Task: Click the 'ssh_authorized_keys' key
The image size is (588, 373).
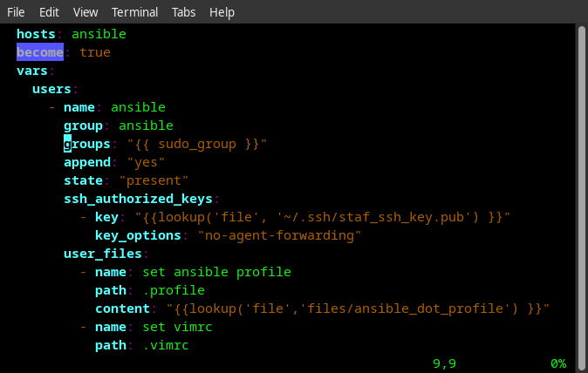Action: [x=138, y=199]
